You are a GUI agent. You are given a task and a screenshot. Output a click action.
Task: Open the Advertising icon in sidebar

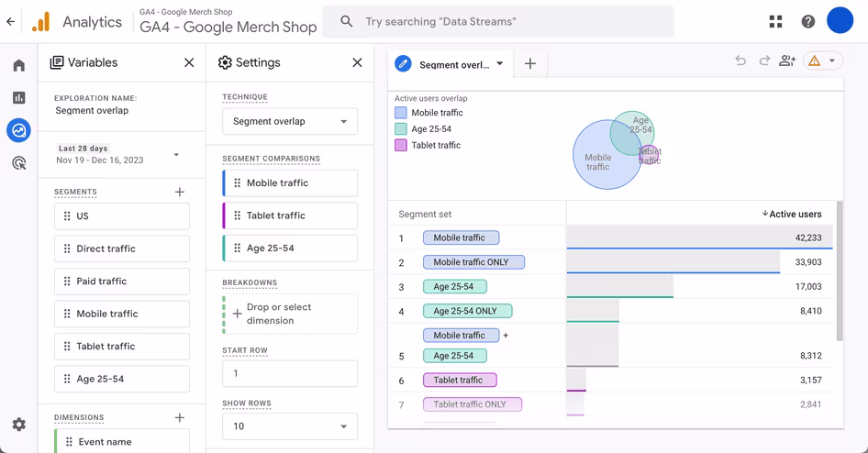point(19,163)
